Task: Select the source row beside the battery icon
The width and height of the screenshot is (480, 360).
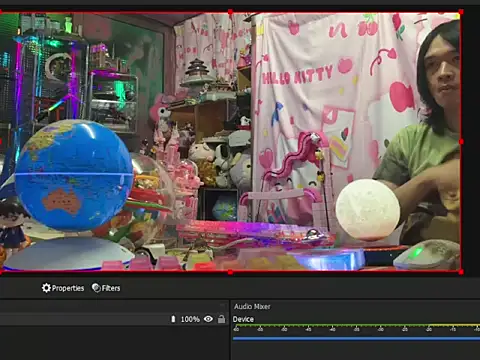Action: [x=114, y=319]
